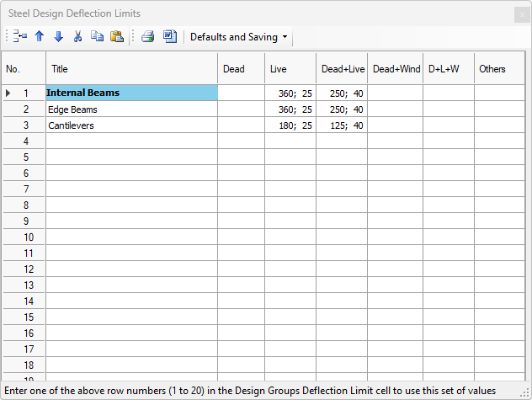
Task: Click the Dead+Wind column header
Action: pyautogui.click(x=396, y=69)
